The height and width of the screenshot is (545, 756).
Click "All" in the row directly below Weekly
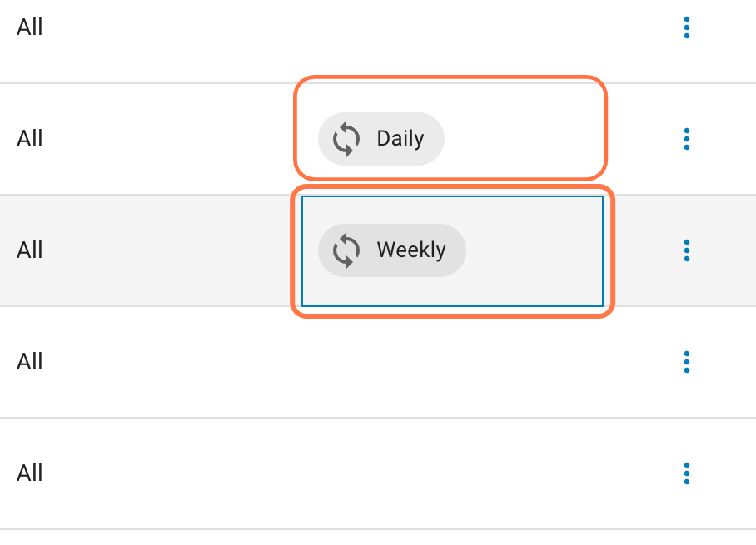(x=30, y=362)
